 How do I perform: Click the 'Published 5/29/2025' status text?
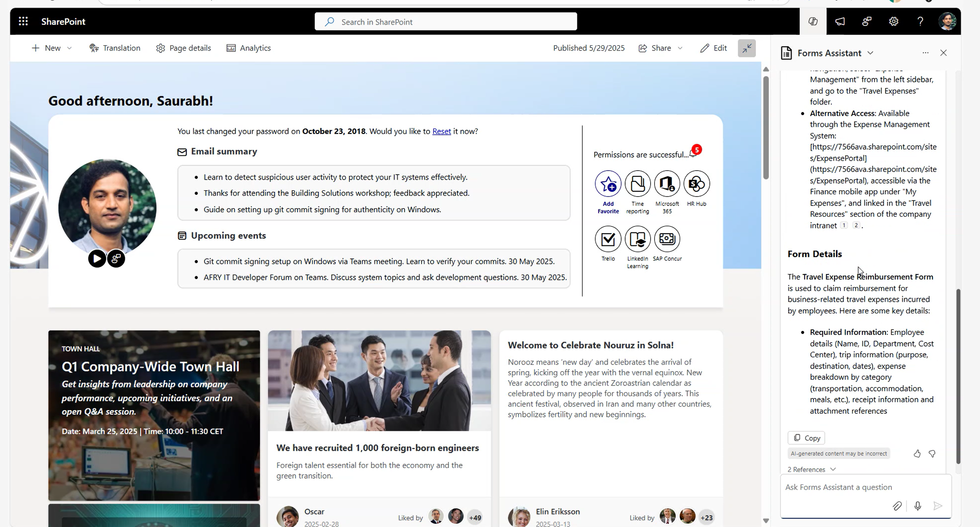tap(588, 48)
